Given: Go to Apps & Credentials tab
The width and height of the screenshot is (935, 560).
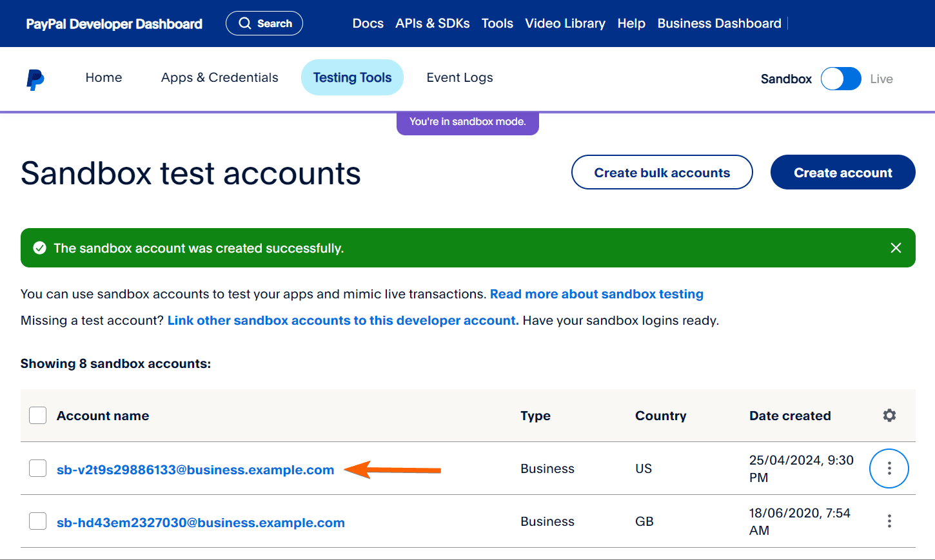Looking at the screenshot, I should point(219,78).
